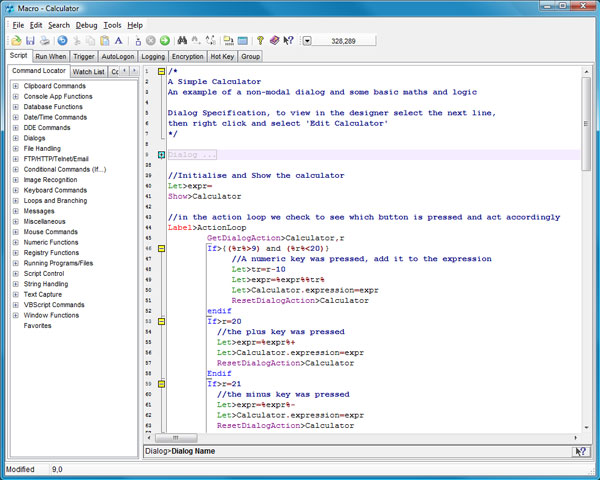
Task: Open the Search menu
Action: (x=59, y=25)
